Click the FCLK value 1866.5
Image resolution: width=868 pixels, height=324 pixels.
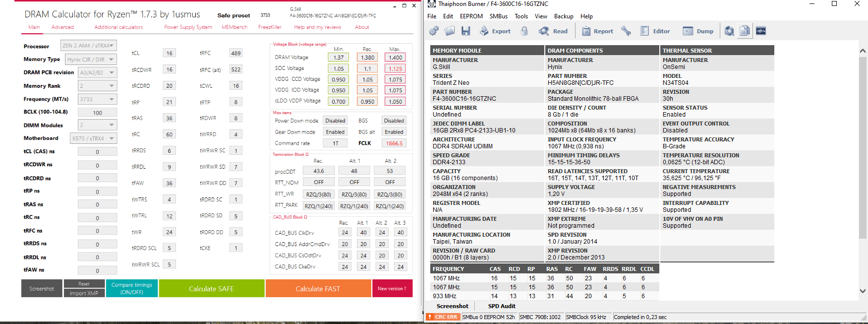395,143
